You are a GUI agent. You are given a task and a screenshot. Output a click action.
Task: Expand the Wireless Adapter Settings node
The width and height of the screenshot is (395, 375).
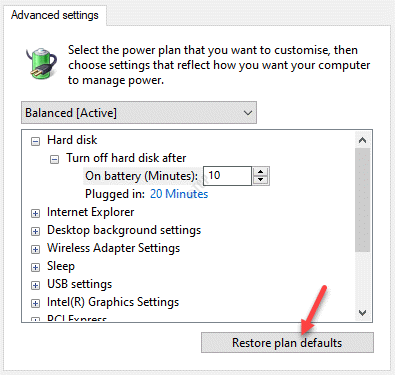(35, 249)
